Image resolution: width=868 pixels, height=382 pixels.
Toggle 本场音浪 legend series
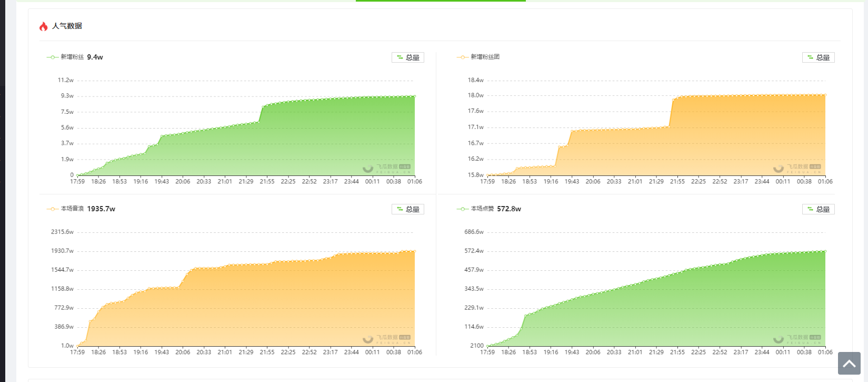pos(65,209)
